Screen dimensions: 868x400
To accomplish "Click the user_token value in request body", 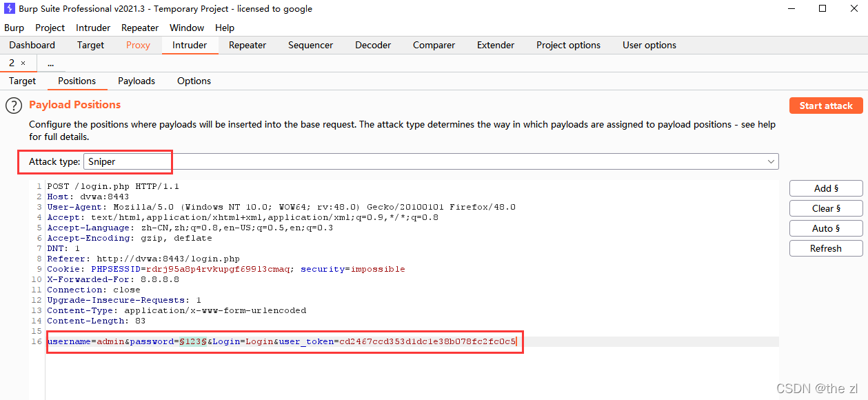I will [427, 341].
